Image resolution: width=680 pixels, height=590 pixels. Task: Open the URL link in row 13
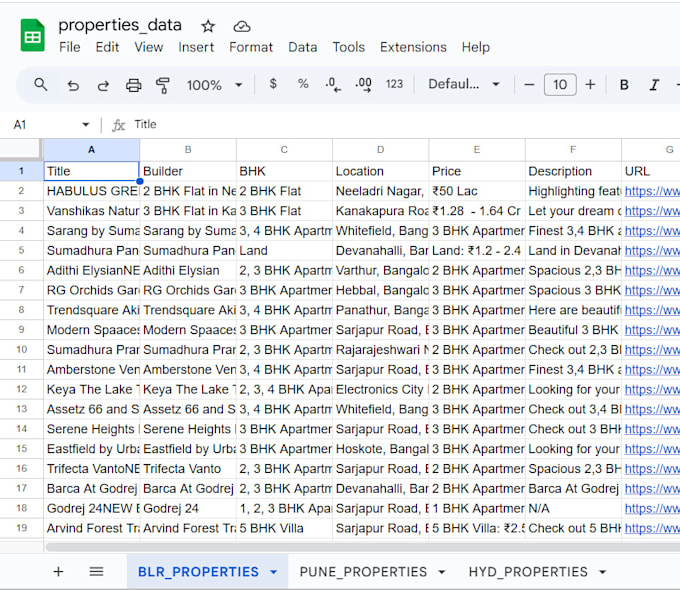point(652,409)
